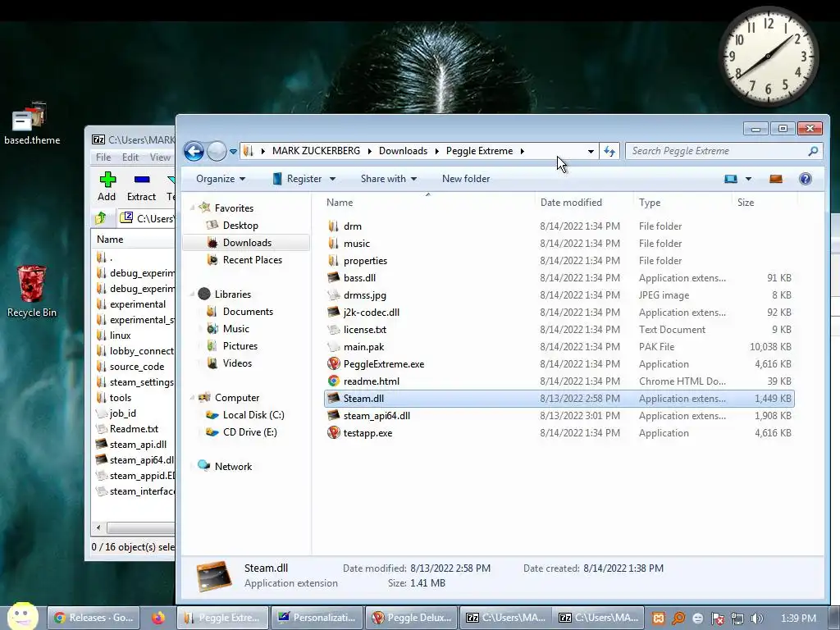Image resolution: width=840 pixels, height=630 pixels.
Task: Click MARK ZUCKERBERG breadcrumb segment
Action: point(316,151)
